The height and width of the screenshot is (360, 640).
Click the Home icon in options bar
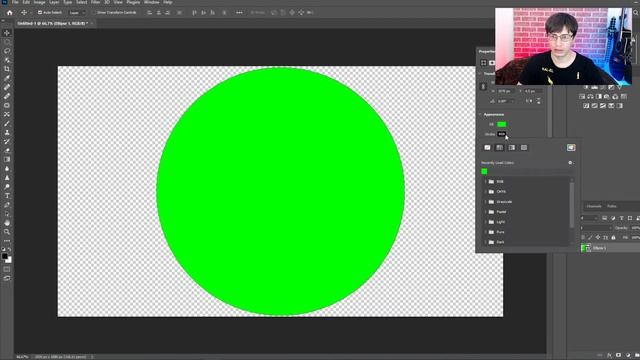pos(9,13)
